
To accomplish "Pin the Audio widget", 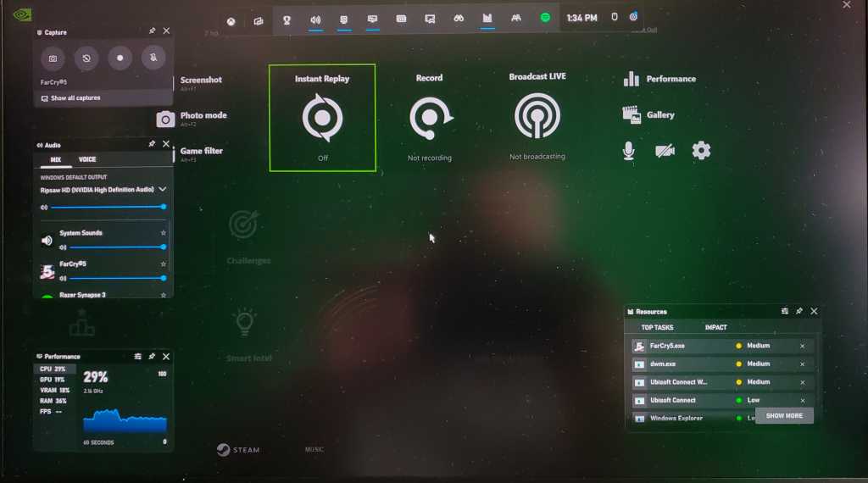I will point(152,144).
